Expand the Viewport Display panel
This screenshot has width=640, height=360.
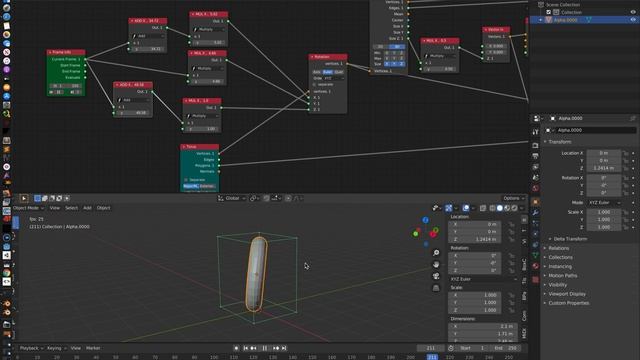click(x=567, y=294)
